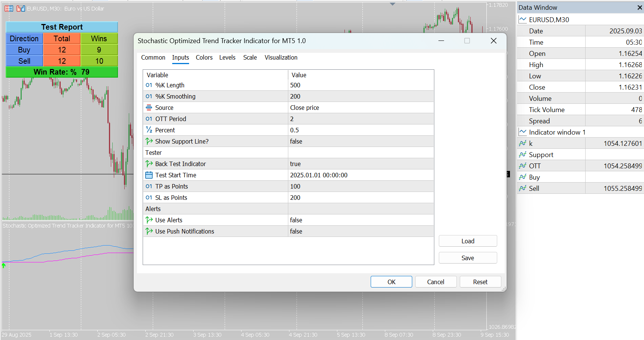Click the Variable column header

tap(216, 75)
